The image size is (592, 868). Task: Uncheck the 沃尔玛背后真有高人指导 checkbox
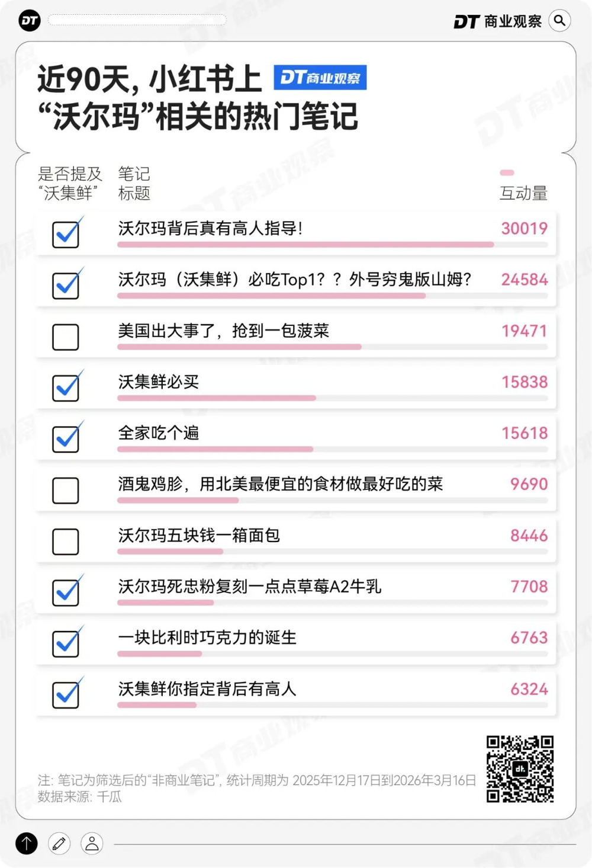click(66, 235)
